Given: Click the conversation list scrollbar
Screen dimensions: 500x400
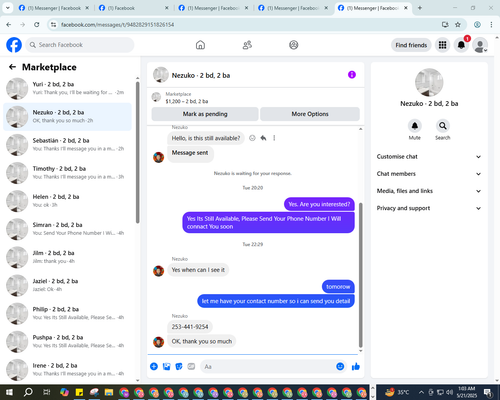Looking at the screenshot, I should pyautogui.click(x=138, y=152).
